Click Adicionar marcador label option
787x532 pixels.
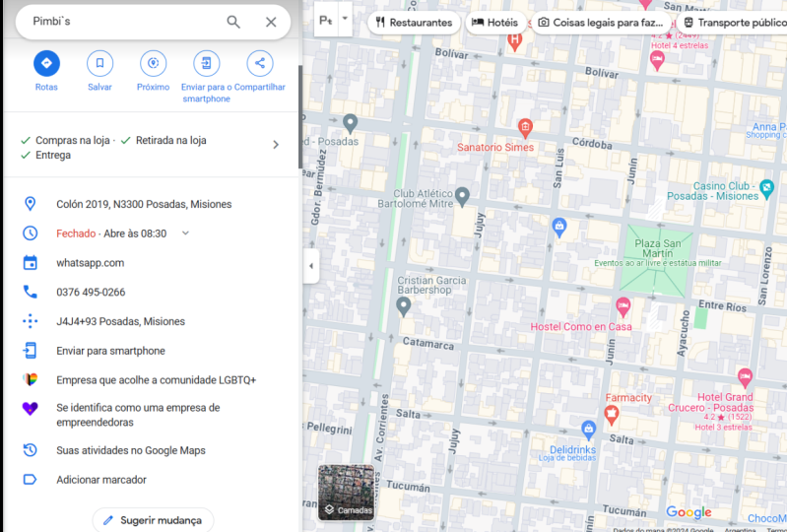click(101, 480)
